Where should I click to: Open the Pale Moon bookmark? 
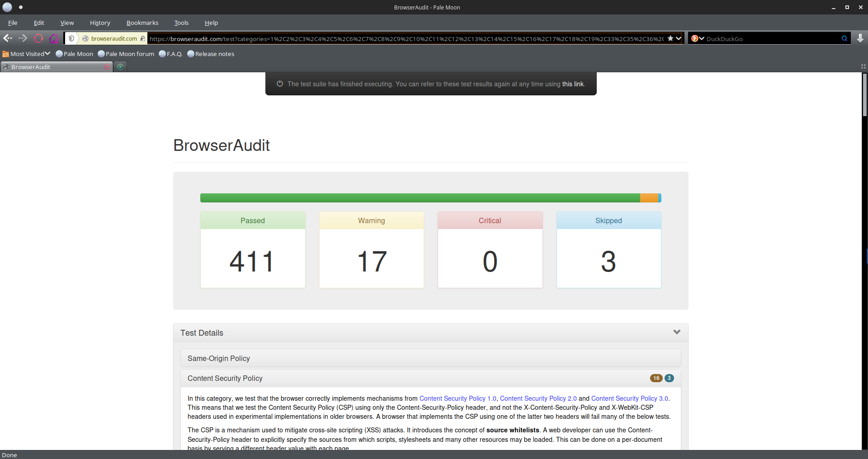tap(75, 54)
